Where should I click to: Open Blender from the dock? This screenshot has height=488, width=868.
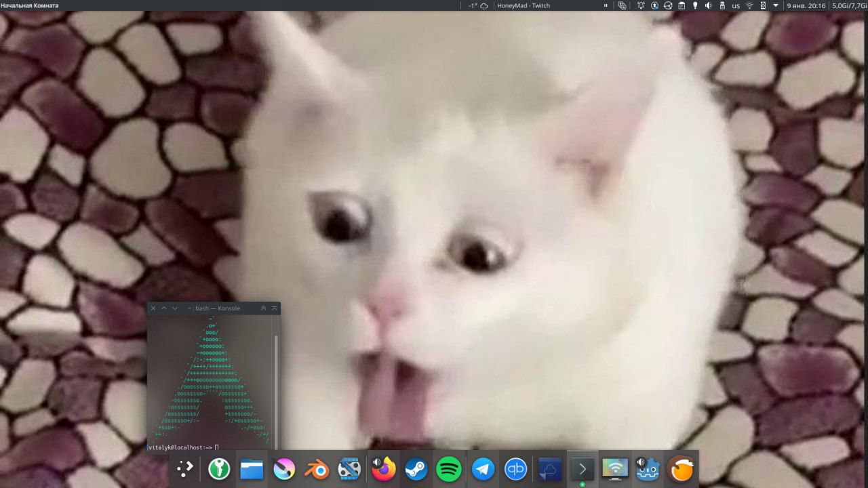pos(317,468)
